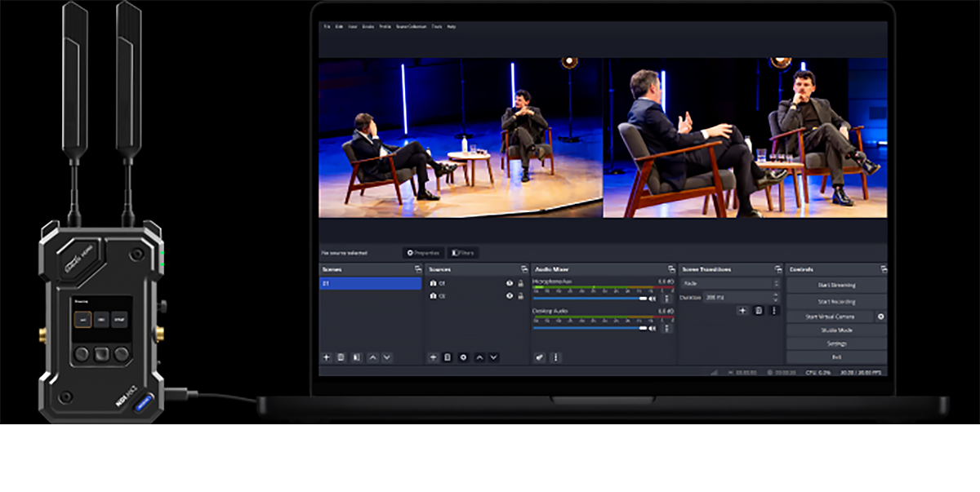The image size is (980, 492).
Task: Mute Microphone/Aux speaker icon
Action: [653, 299]
